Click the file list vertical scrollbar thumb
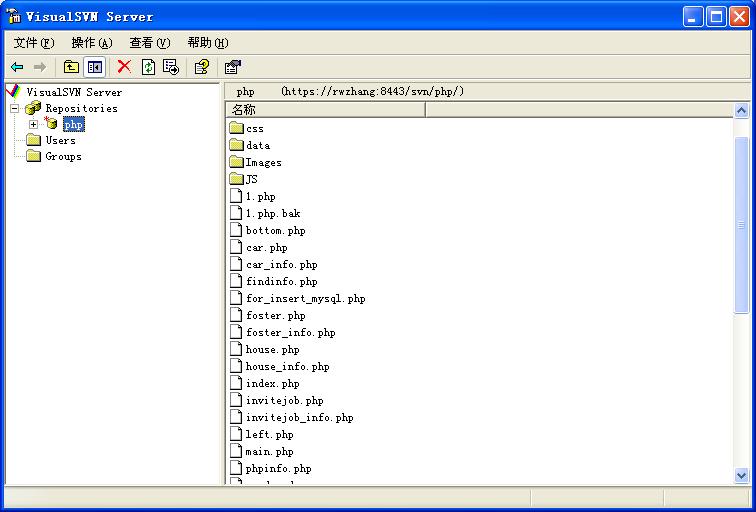Viewport: 756px width, 512px height. (741, 225)
